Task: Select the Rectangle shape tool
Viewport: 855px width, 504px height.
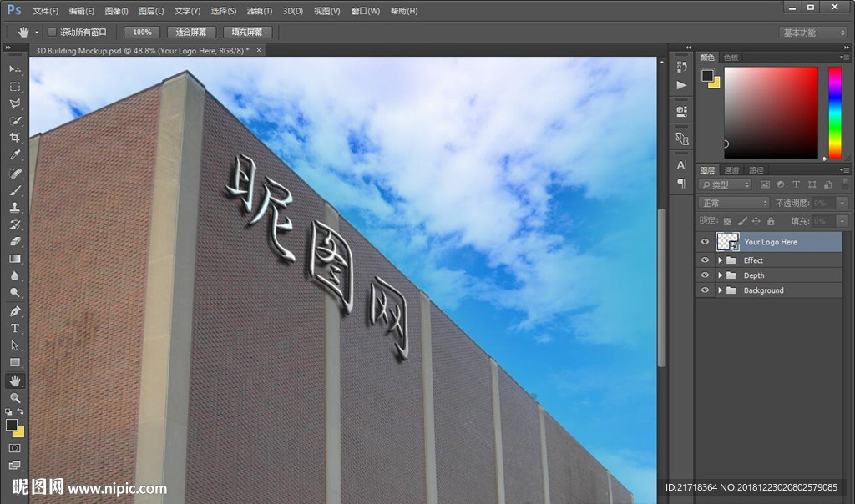Action: (15, 362)
